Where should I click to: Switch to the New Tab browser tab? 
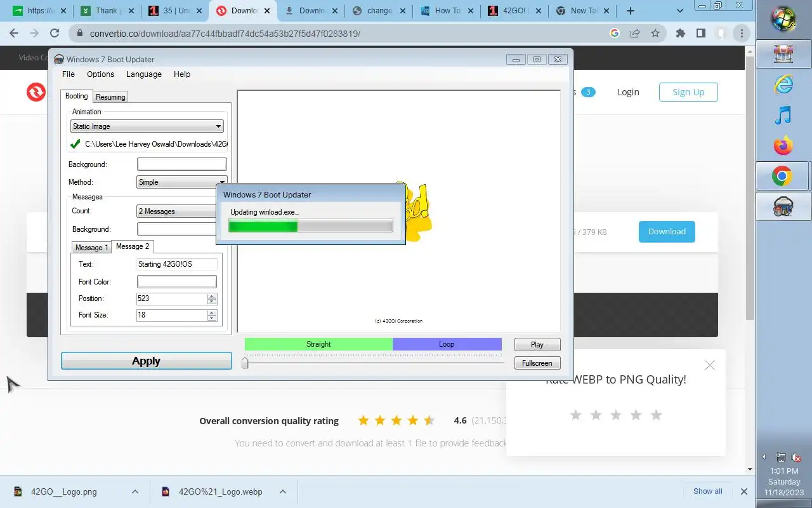582,11
